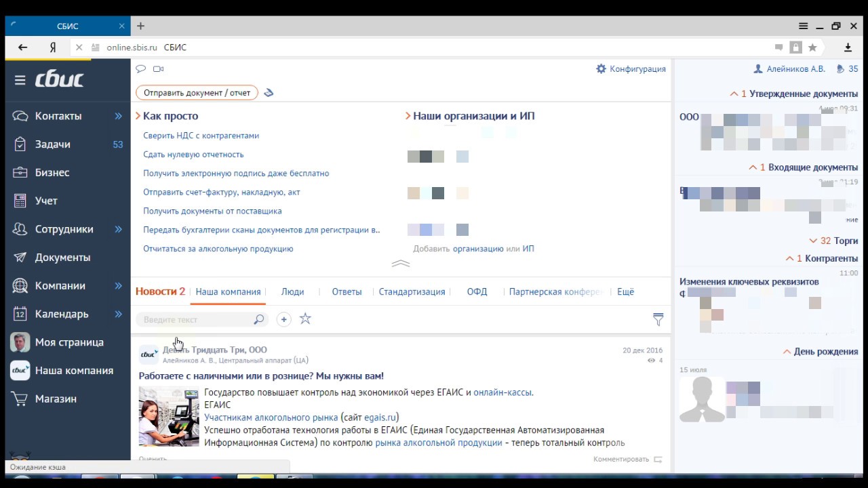Viewport: 868px width, 488px height.
Task: Open browser downloads arrow icon
Action: 848,47
